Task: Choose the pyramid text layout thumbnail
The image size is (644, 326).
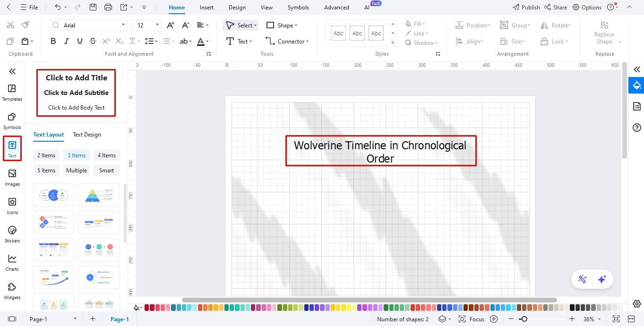Action: [x=99, y=195]
